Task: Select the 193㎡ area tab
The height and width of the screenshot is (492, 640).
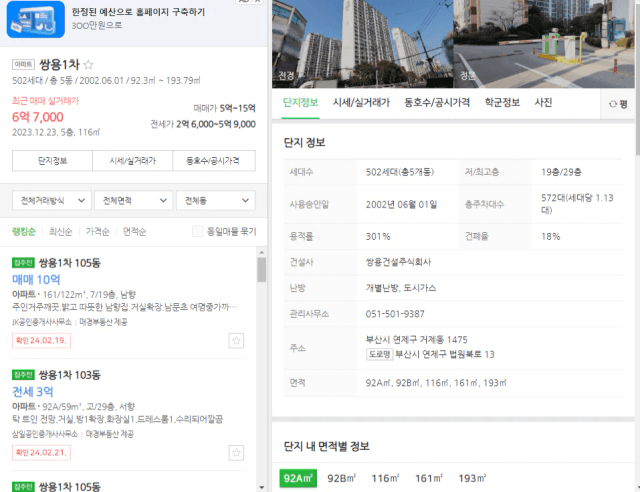Action: pyautogui.click(x=472, y=478)
